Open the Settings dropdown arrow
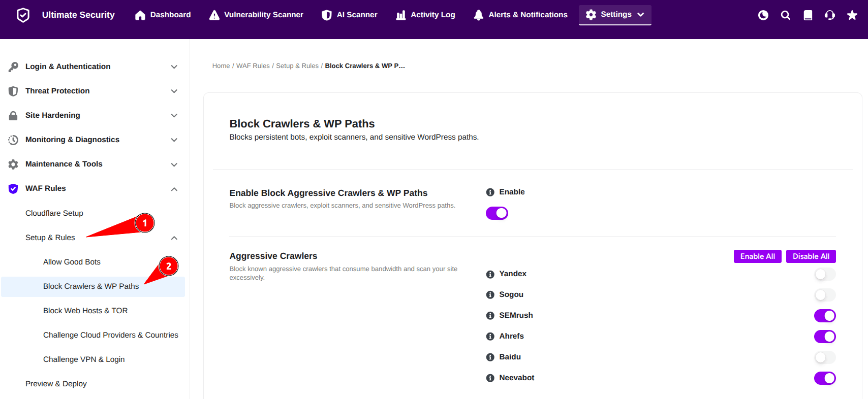 coord(641,15)
